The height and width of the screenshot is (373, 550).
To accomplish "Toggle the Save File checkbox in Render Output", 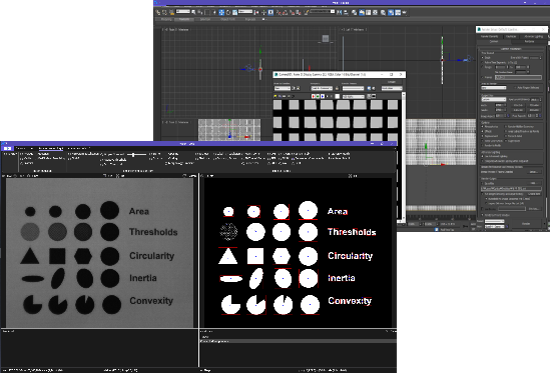I will point(482,184).
